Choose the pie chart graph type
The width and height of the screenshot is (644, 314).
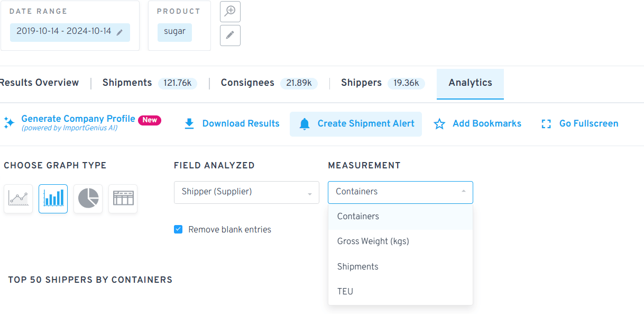click(88, 199)
